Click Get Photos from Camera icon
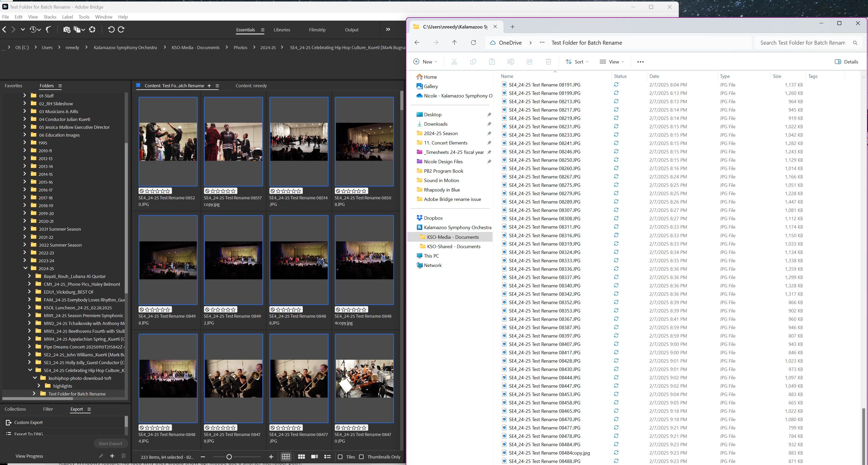This screenshot has height=465, width=868. click(x=67, y=30)
